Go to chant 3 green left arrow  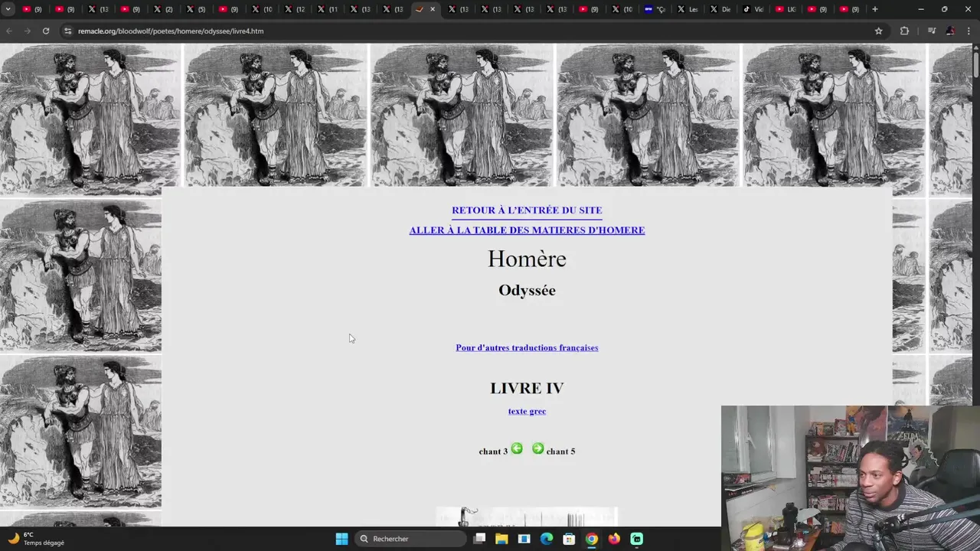coord(517,448)
